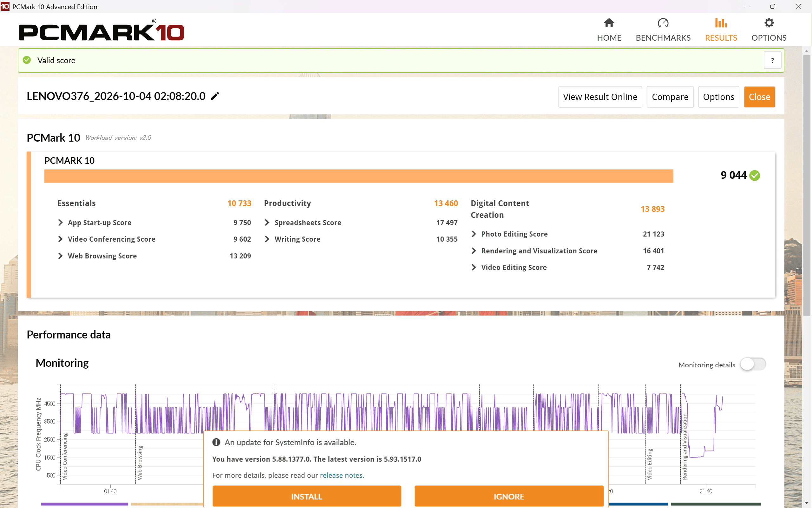Go to the HOME tab

click(x=609, y=30)
